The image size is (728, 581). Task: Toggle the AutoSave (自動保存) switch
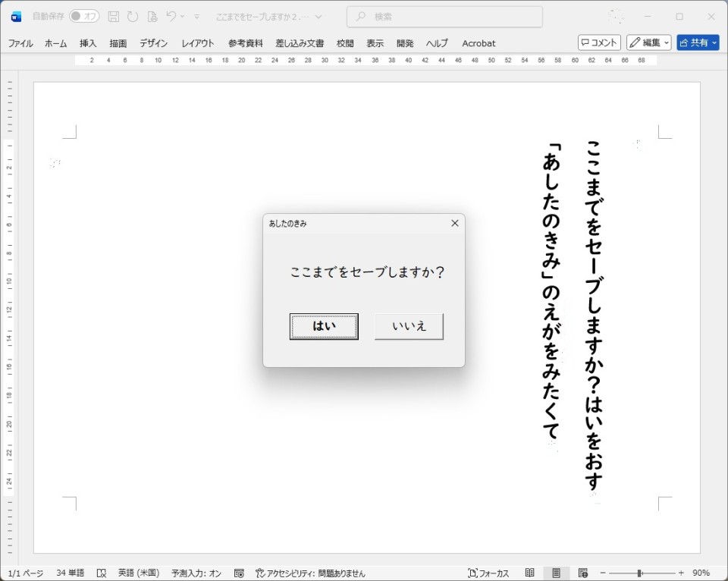[84, 17]
